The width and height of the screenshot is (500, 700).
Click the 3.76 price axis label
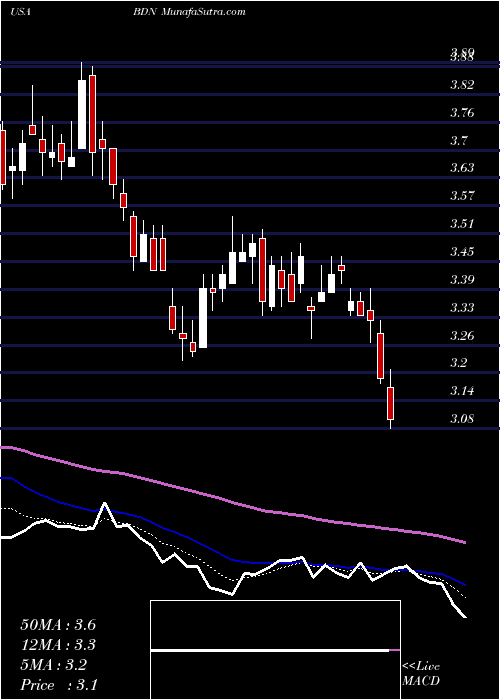point(462,112)
